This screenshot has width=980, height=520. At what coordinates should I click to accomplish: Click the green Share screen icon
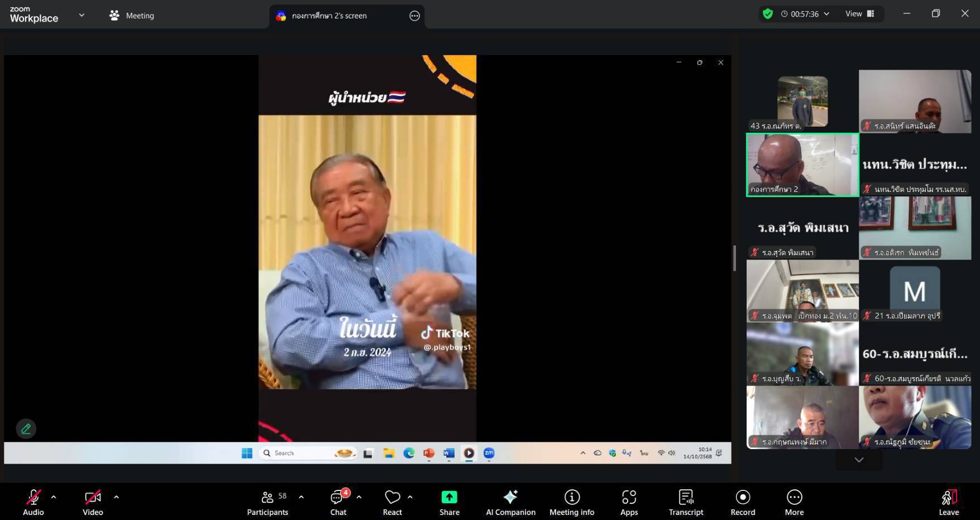(449, 497)
